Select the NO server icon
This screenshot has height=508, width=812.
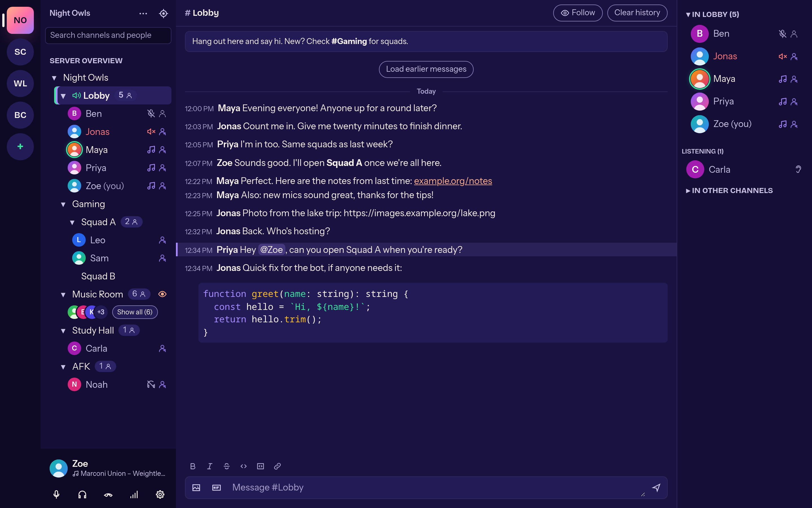pyautogui.click(x=20, y=20)
